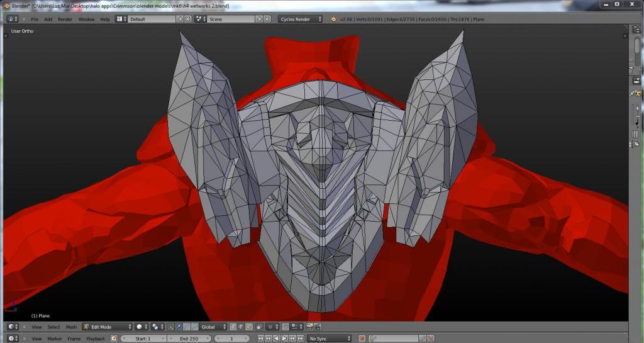Toggle snap during transform
Image resolution: width=644 pixels, height=343 pixels.
286,327
